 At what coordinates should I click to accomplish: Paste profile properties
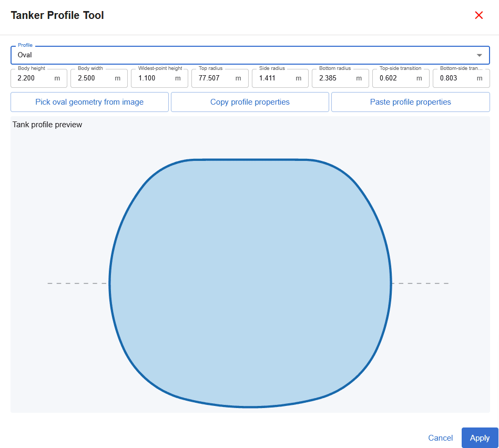pos(411,102)
